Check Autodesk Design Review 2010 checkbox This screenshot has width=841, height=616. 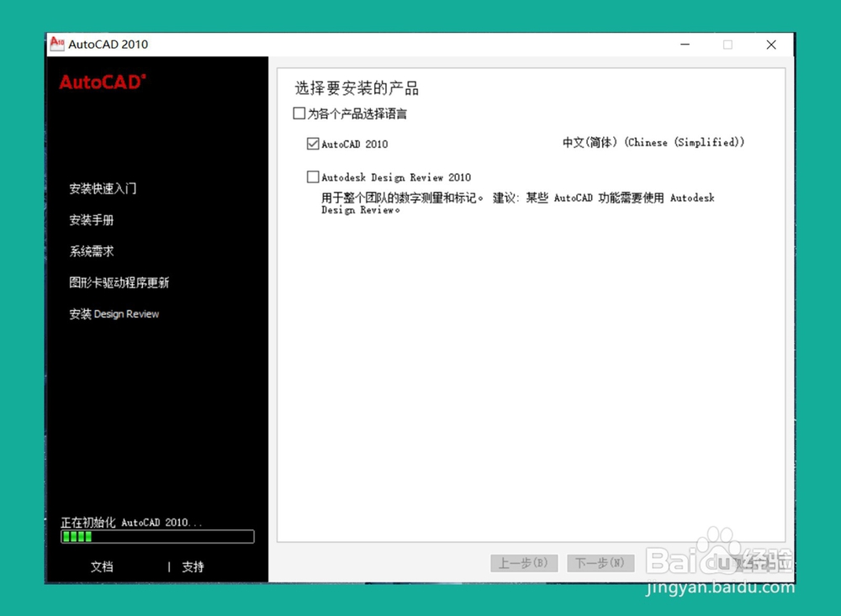pyautogui.click(x=313, y=177)
